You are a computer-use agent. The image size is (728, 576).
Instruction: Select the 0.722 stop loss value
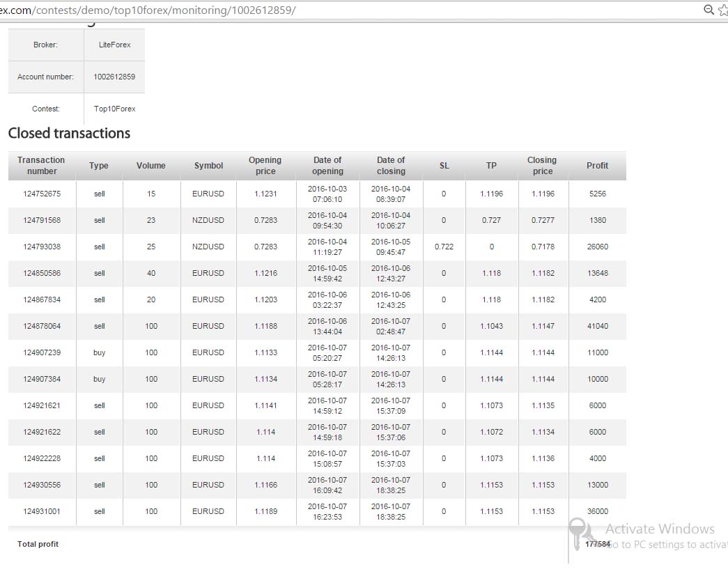444,247
